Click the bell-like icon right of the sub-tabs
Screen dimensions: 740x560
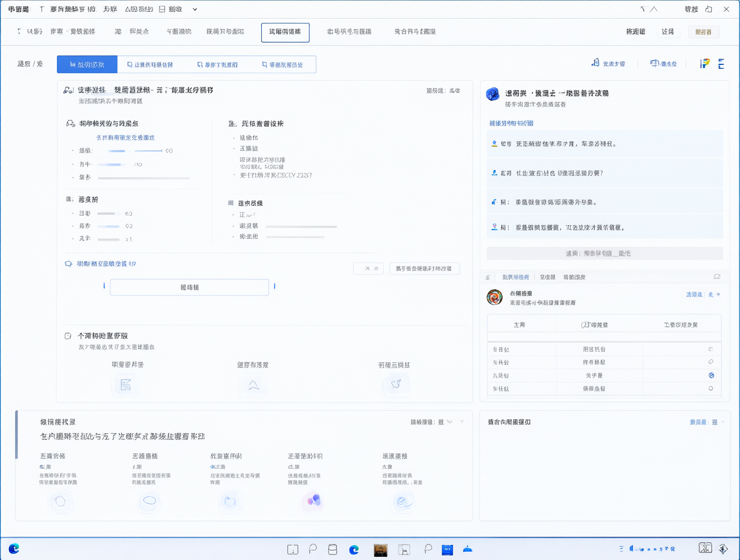pos(596,62)
